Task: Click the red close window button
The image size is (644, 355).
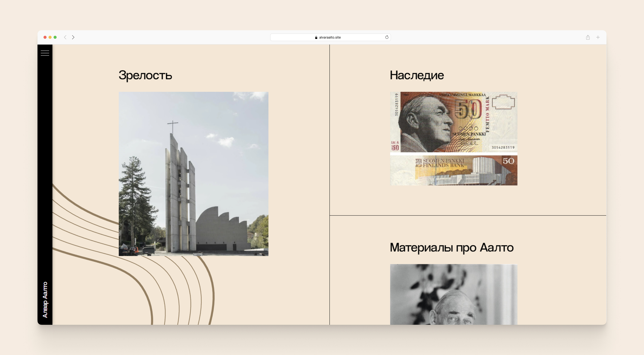Action: [45, 37]
